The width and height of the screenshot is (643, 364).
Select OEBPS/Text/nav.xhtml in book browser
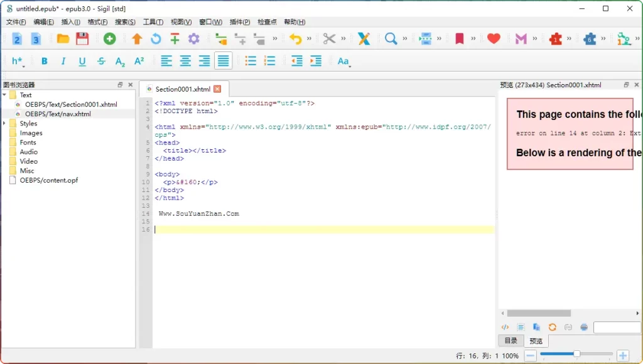point(58,114)
